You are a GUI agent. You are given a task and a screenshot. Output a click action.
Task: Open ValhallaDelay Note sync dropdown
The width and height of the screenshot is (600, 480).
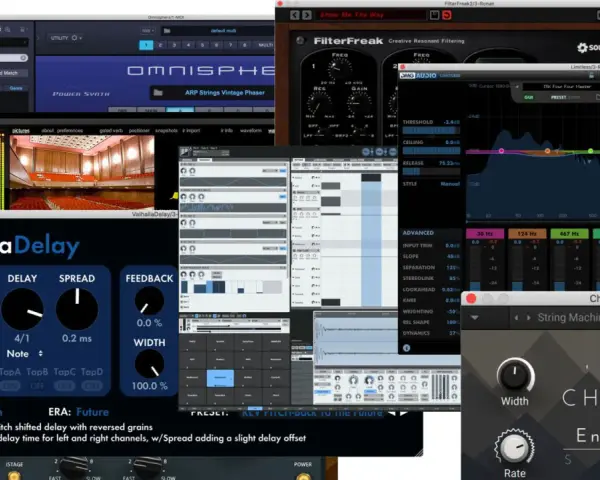24,354
